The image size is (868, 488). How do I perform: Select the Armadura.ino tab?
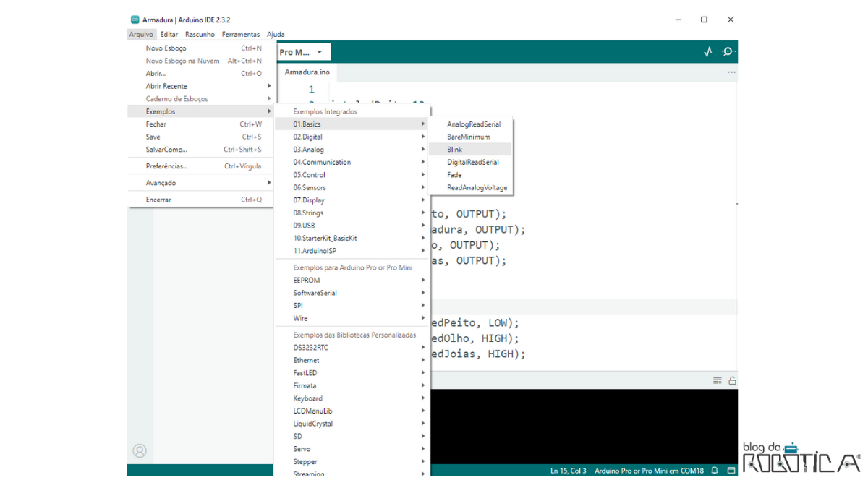pyautogui.click(x=306, y=72)
